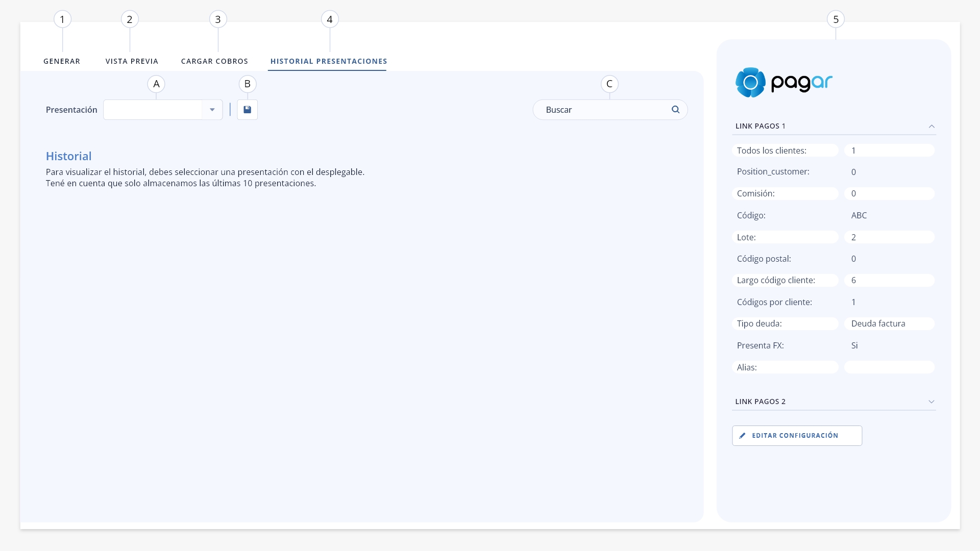Click annotation marker A
This screenshot has width=980, height=551.
pyautogui.click(x=156, y=84)
